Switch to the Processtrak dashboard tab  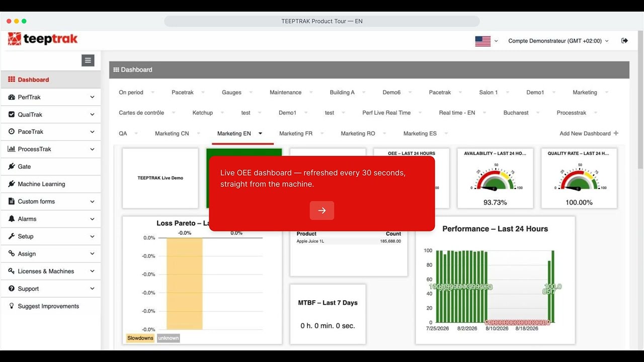[x=572, y=113]
